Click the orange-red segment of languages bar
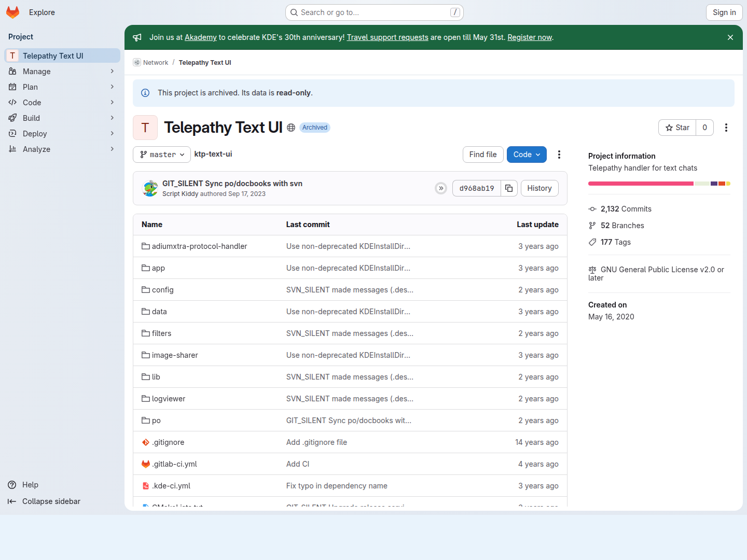This screenshot has width=747, height=560. pyautogui.click(x=722, y=184)
